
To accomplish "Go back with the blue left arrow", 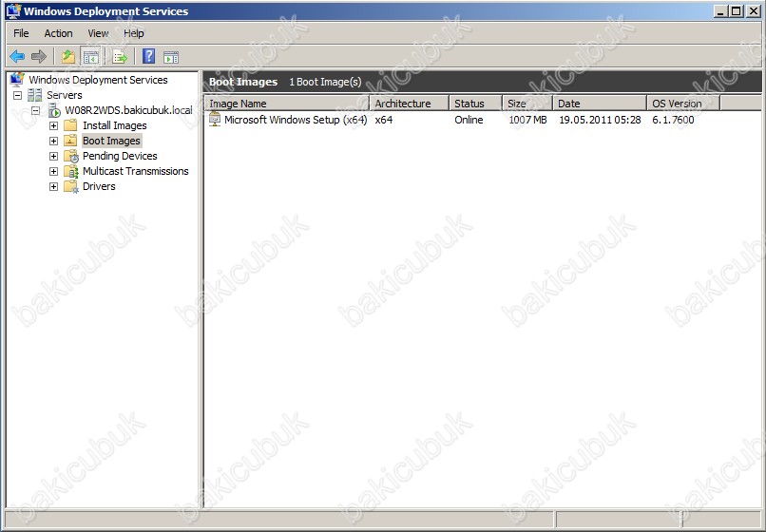I will pos(17,57).
